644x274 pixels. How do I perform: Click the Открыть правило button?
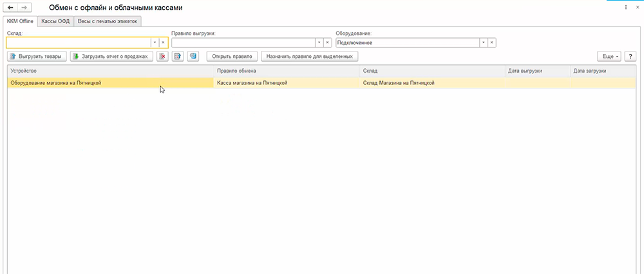[232, 56]
